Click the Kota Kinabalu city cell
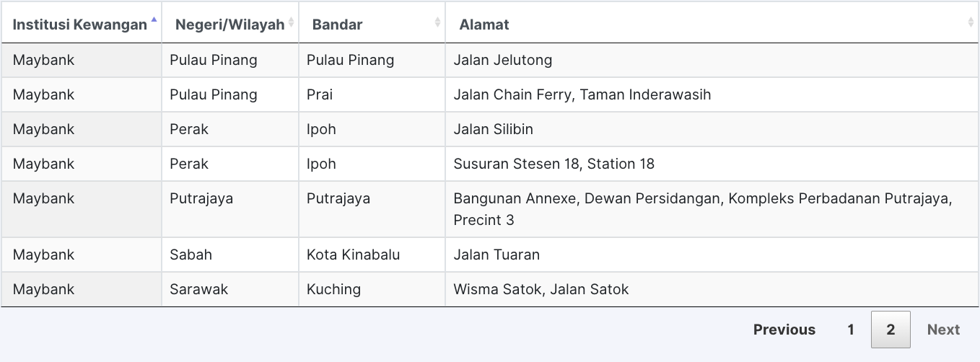 tap(353, 255)
